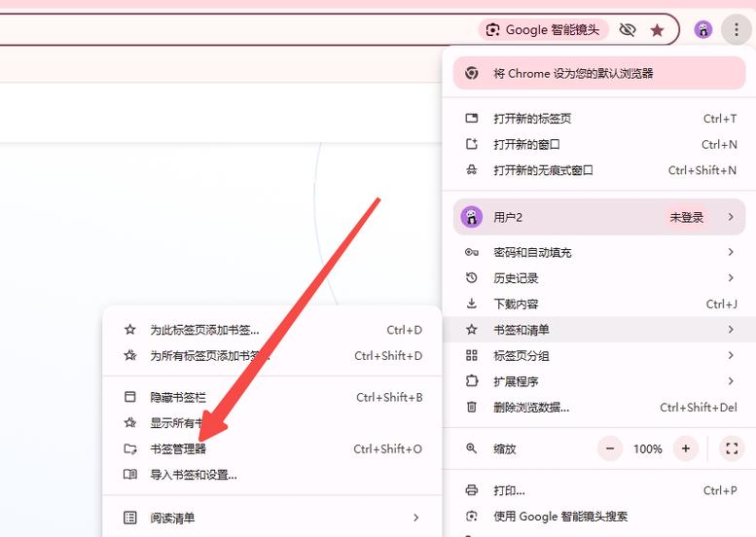Open 历史记录 submenu

[x=599, y=278]
